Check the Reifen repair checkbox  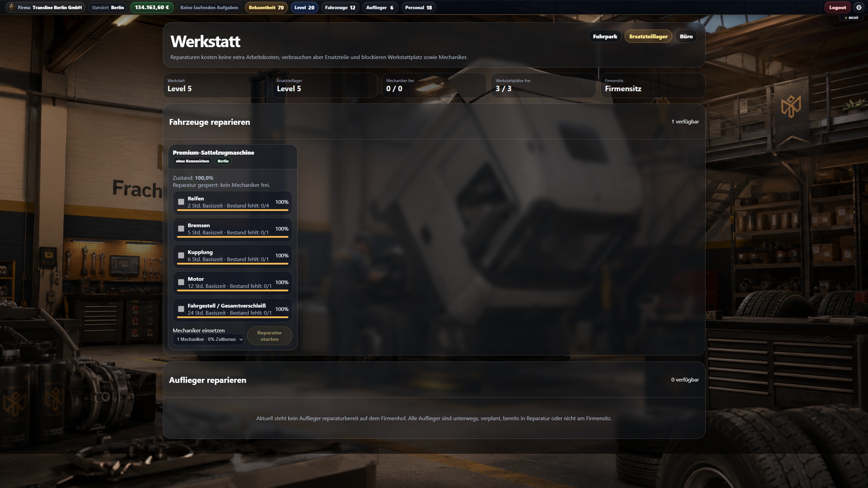pos(181,202)
